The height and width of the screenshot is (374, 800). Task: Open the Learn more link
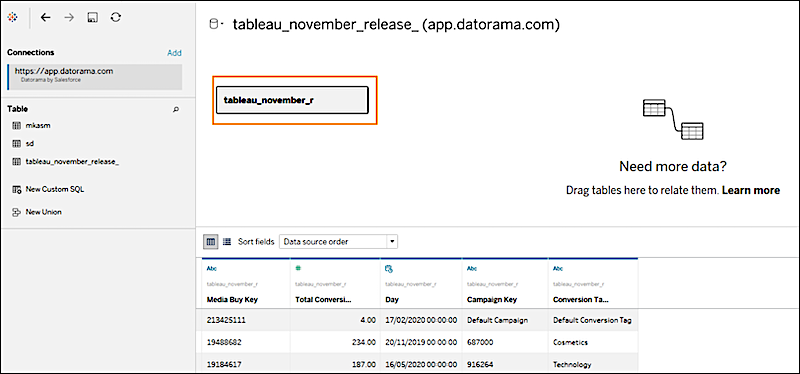click(751, 191)
